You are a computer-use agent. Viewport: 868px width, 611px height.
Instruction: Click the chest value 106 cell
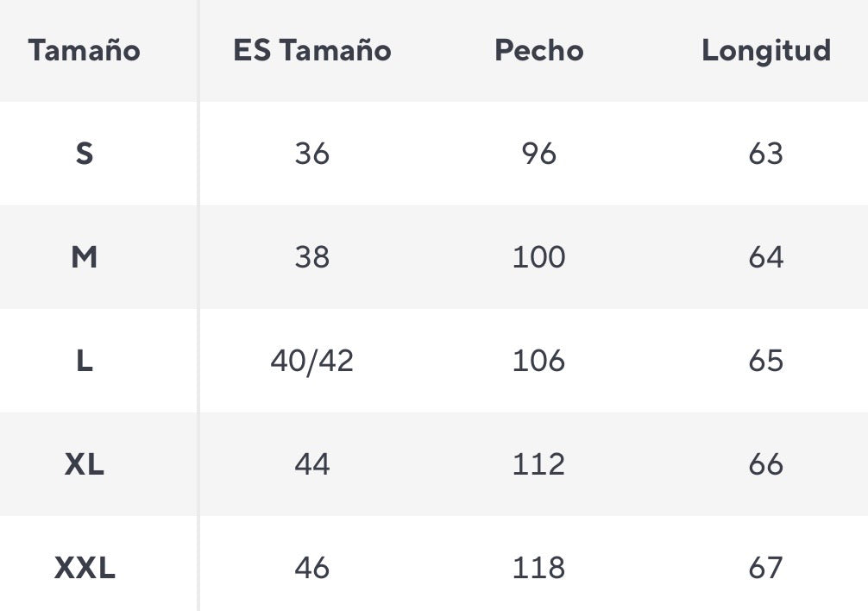[538, 361]
